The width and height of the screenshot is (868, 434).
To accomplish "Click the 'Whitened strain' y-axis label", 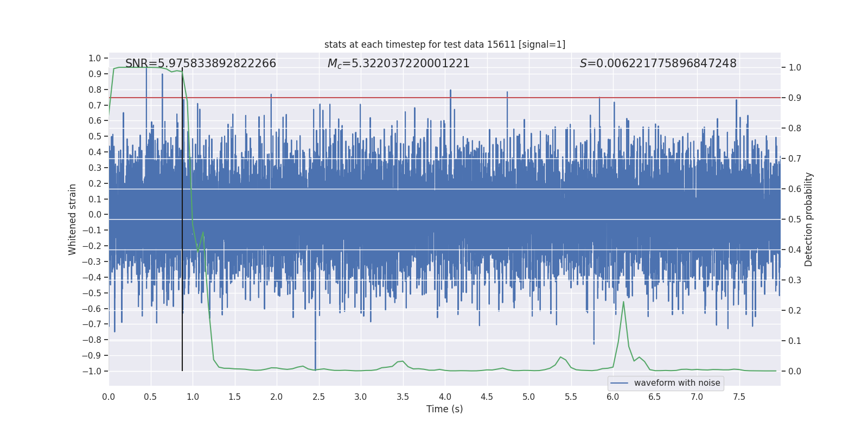I will [x=73, y=219].
